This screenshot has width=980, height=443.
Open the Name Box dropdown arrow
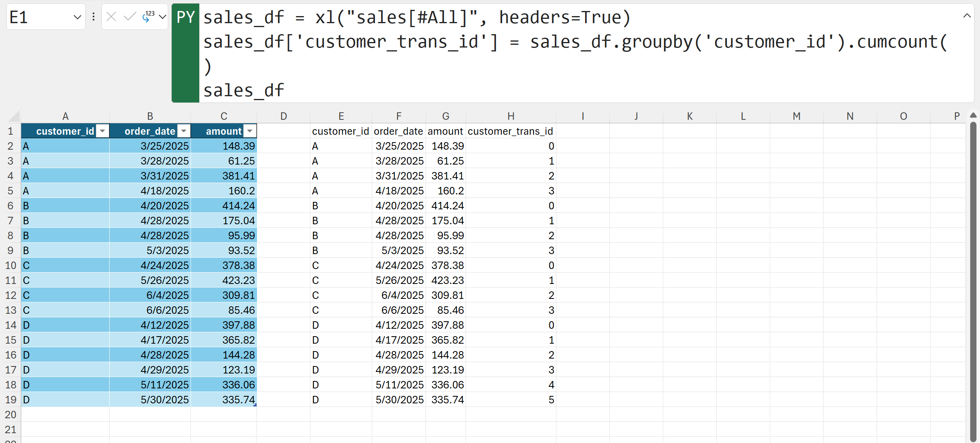tap(77, 17)
